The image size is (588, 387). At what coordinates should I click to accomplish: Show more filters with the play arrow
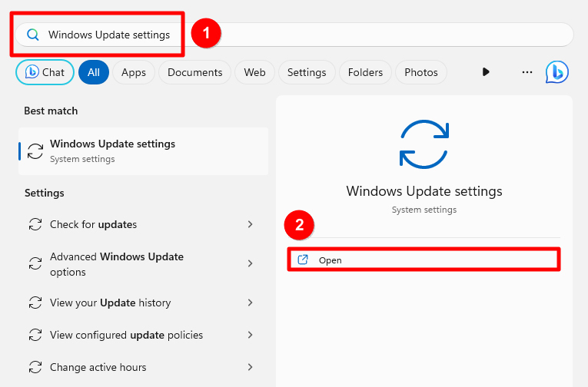[x=486, y=71]
